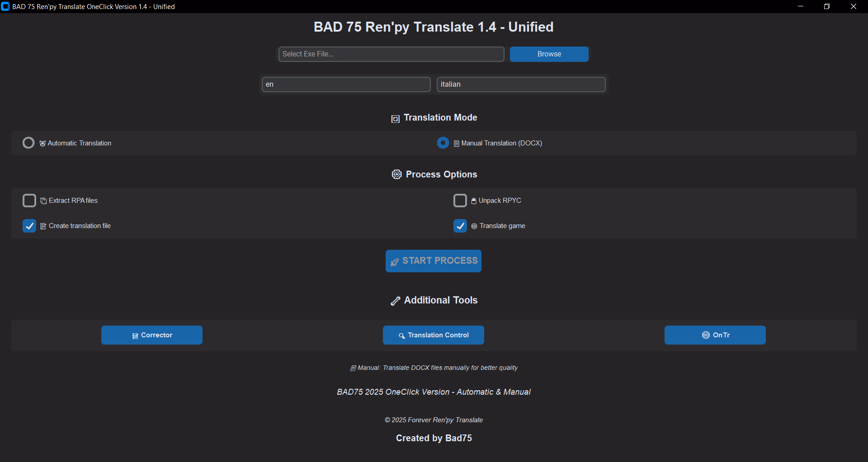
Task: Click the Select Exe File input field
Action: 391,54
